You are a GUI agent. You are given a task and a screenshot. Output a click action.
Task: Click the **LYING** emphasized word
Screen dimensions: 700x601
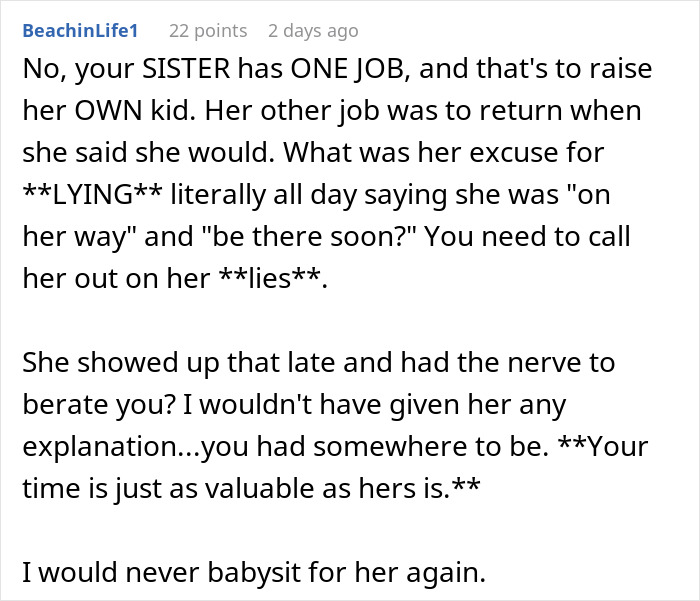click(x=92, y=195)
